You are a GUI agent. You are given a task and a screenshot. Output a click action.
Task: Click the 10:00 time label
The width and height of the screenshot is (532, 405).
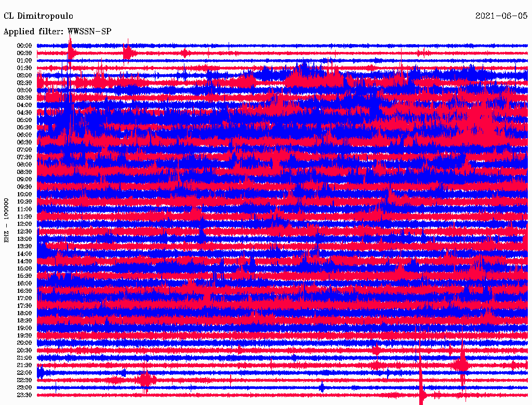point(24,194)
